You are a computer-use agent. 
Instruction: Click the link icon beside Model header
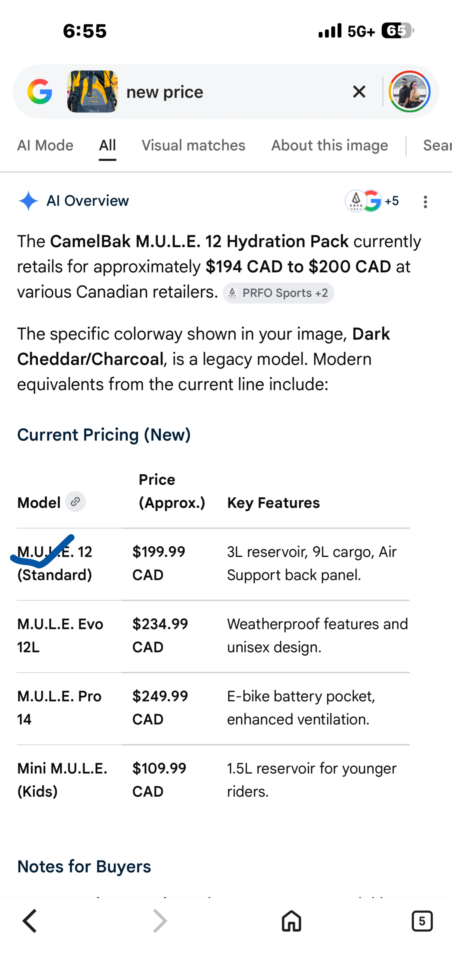coord(75,502)
